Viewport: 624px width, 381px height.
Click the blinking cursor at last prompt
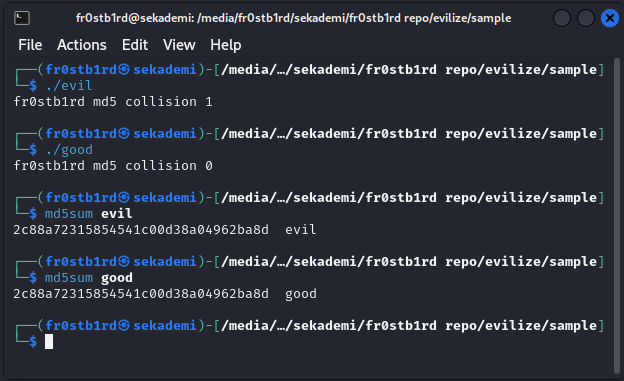coord(49,342)
